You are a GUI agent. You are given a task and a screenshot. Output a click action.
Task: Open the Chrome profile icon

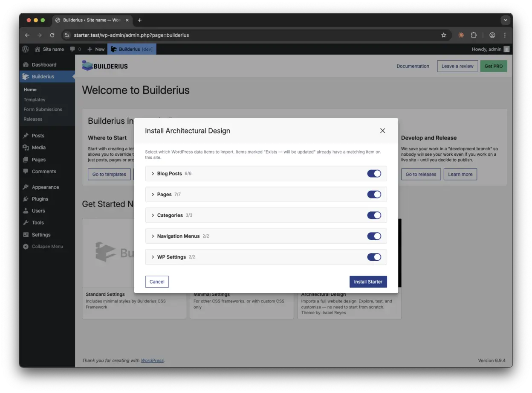click(x=492, y=35)
